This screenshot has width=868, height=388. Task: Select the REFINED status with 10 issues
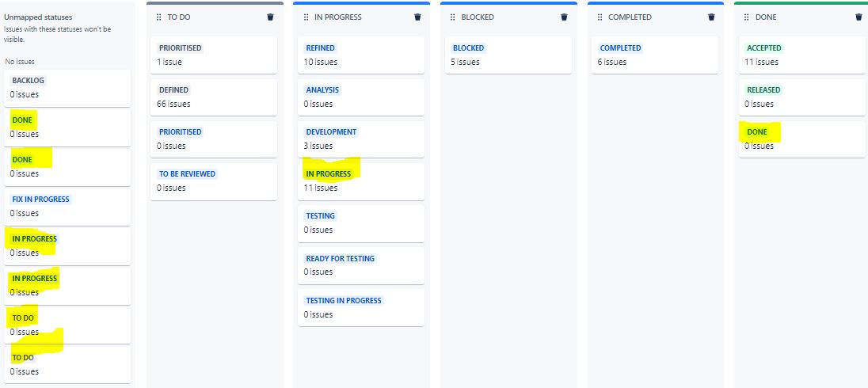coord(361,55)
